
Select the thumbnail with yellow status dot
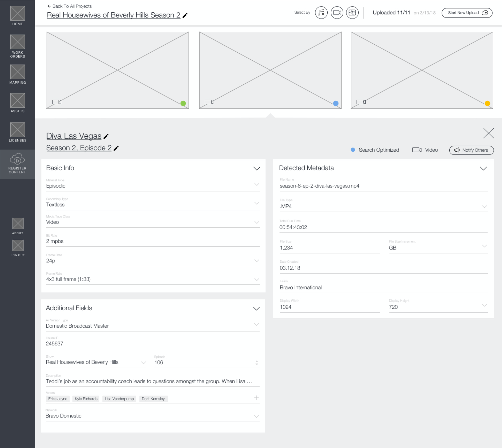(422, 70)
